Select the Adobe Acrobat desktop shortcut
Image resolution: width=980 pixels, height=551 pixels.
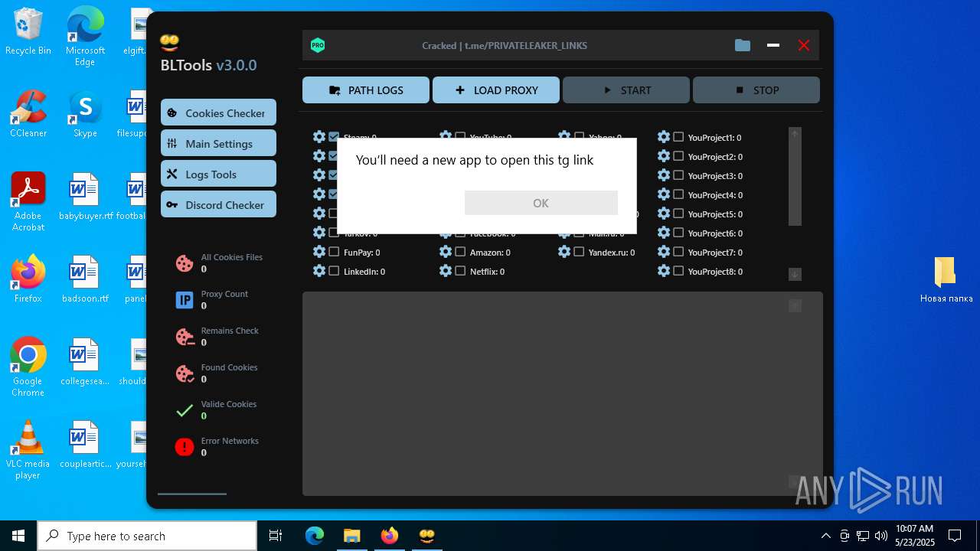point(28,202)
